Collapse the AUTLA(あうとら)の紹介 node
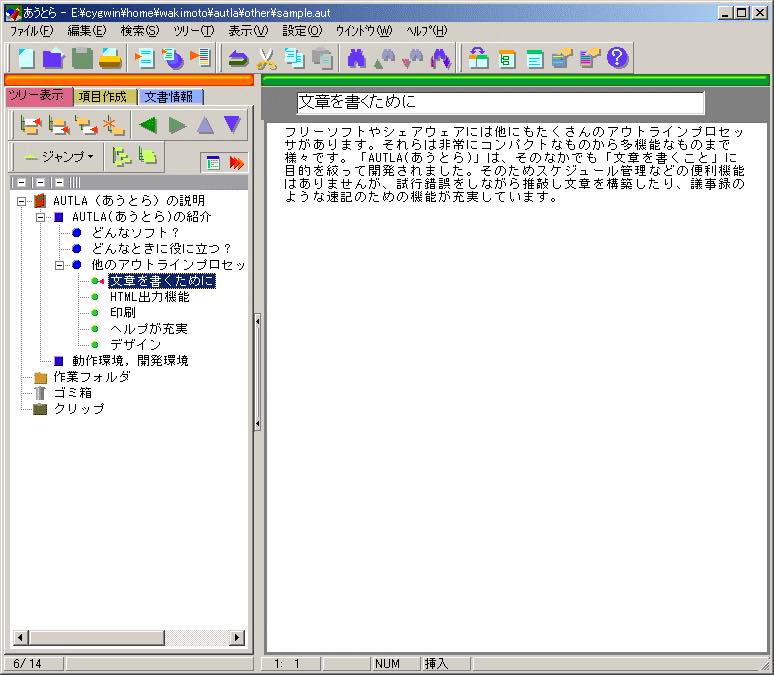 click(x=41, y=217)
